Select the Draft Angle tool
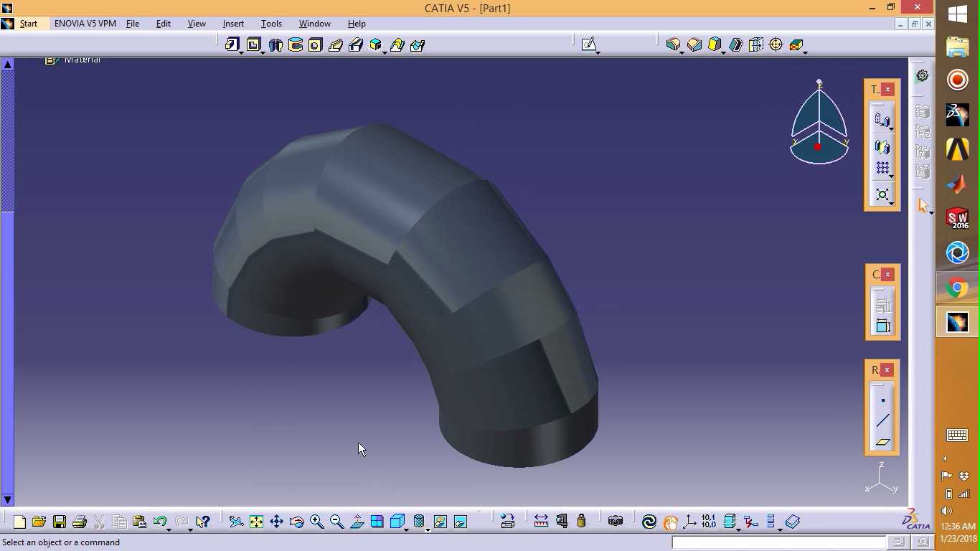This screenshot has height=551, width=980. pyautogui.click(x=715, y=45)
